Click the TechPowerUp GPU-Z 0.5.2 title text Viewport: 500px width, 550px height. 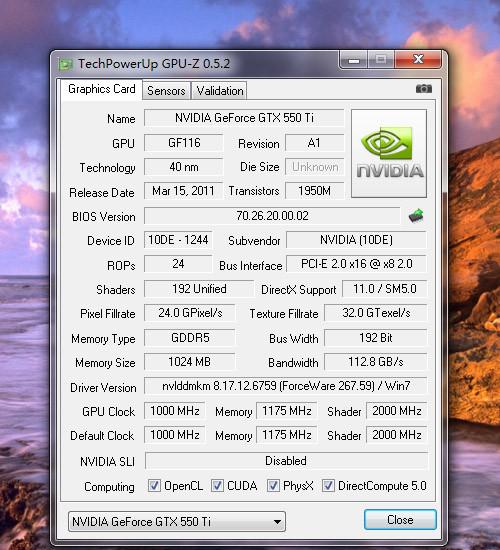click(x=154, y=64)
